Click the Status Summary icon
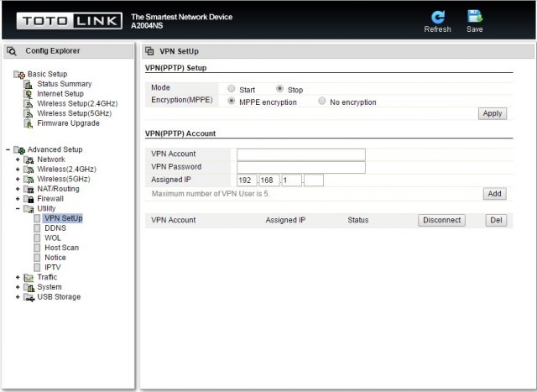The image size is (537, 392). [29, 84]
